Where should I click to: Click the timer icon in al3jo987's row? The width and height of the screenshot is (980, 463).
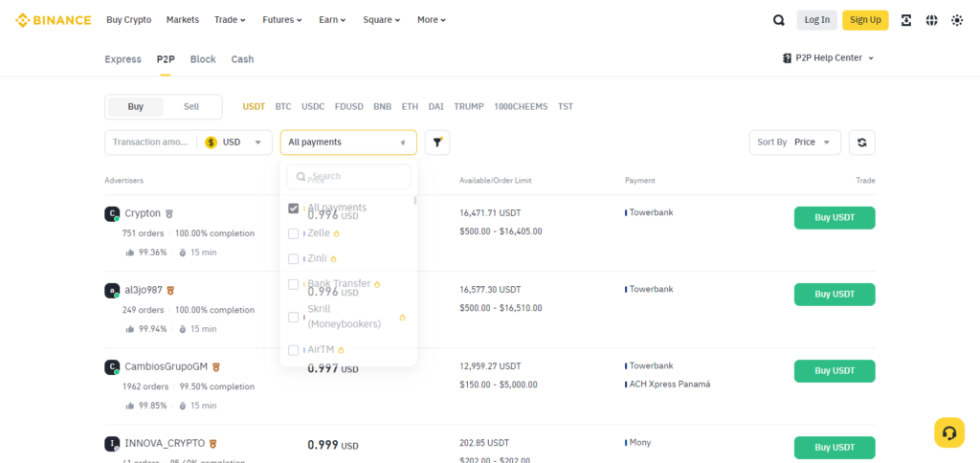[183, 329]
